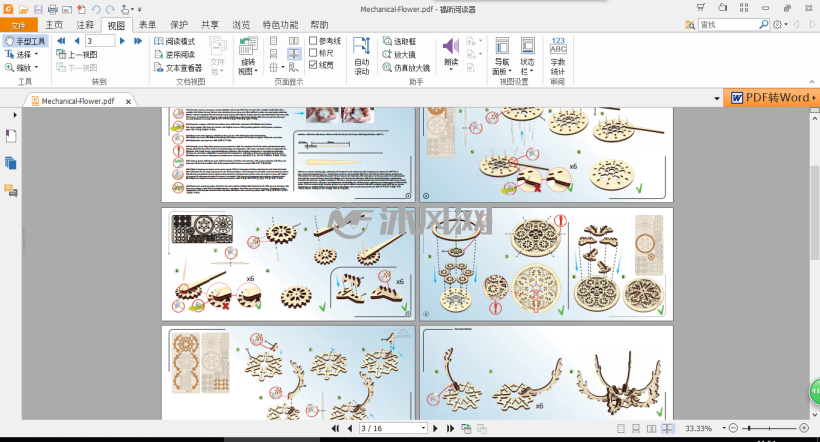Switch to the Help (帮助) tab
The image size is (820, 442).
[x=319, y=25]
